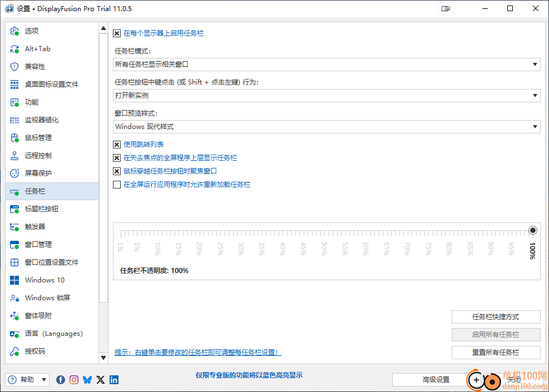The image size is (549, 392).
Task: Click the sidebar scroll up arrow
Action: [x=103, y=28]
